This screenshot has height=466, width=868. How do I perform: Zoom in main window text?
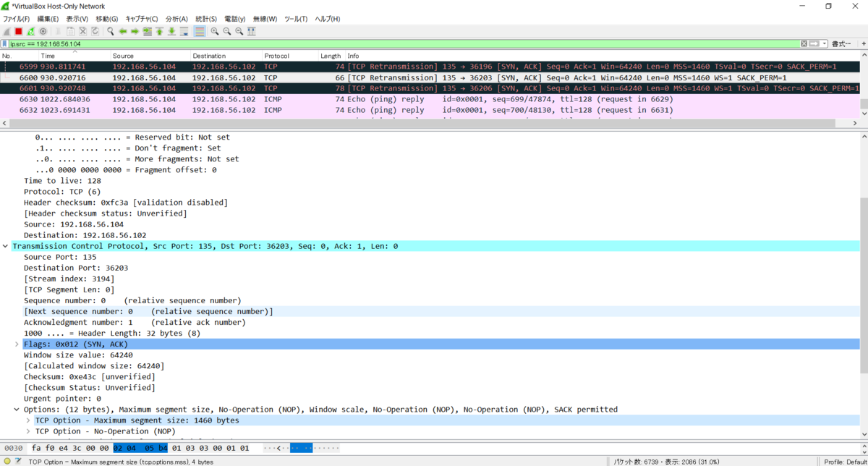215,32
